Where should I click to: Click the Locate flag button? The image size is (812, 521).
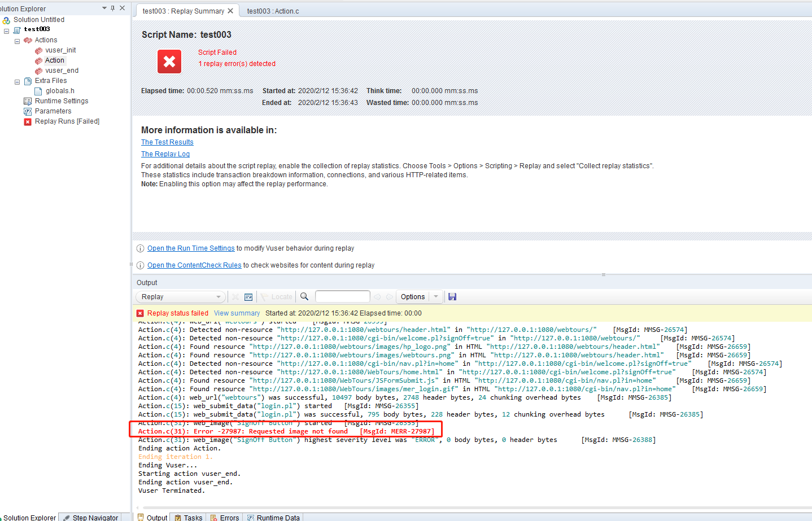click(276, 297)
